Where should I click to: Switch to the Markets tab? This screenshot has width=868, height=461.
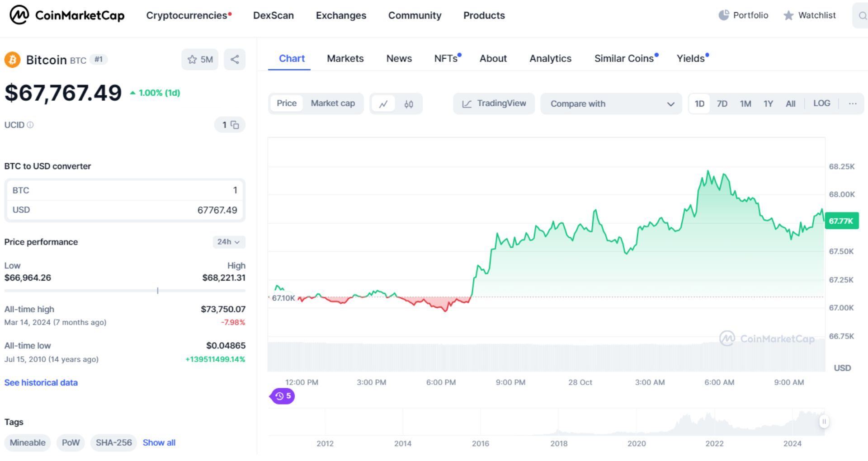click(345, 58)
